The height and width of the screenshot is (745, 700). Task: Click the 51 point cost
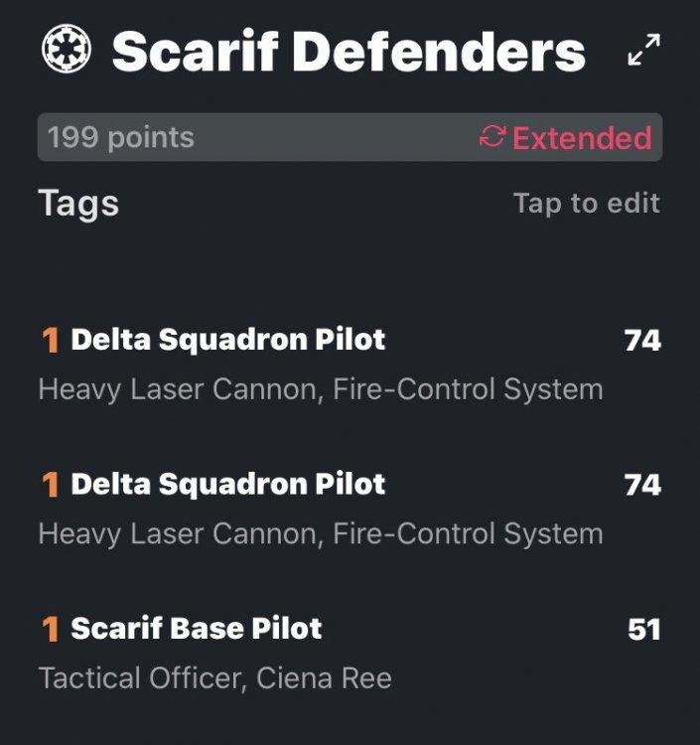coord(643,629)
